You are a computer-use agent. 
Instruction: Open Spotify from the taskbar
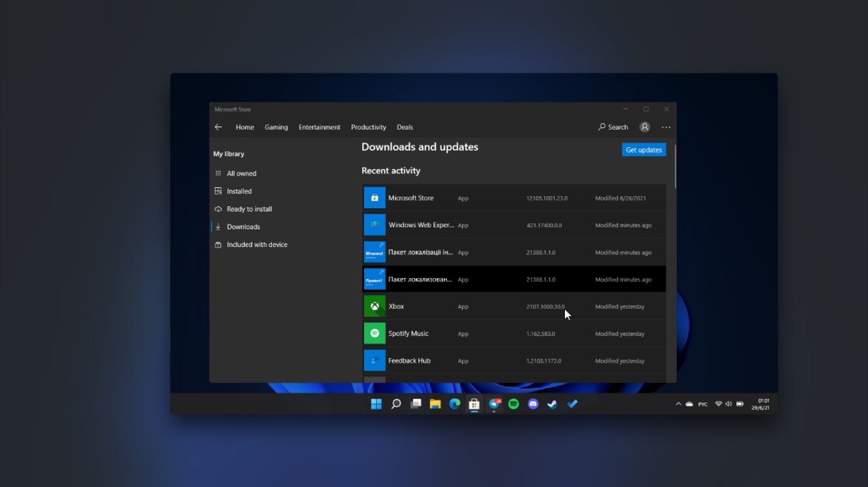pyautogui.click(x=513, y=404)
